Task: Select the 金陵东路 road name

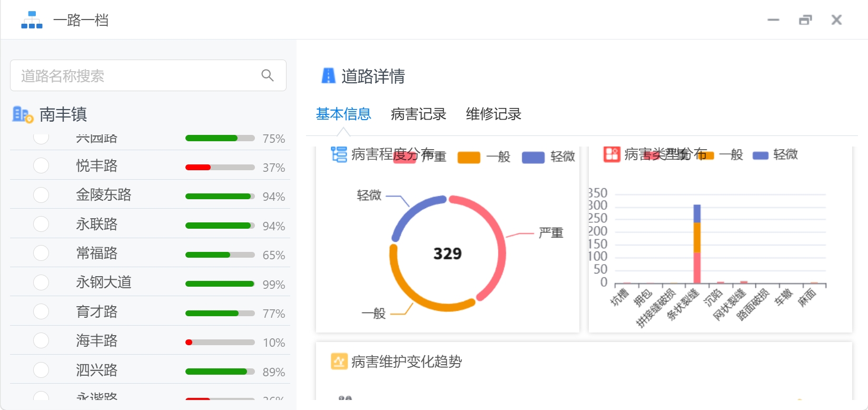Action: tap(104, 195)
